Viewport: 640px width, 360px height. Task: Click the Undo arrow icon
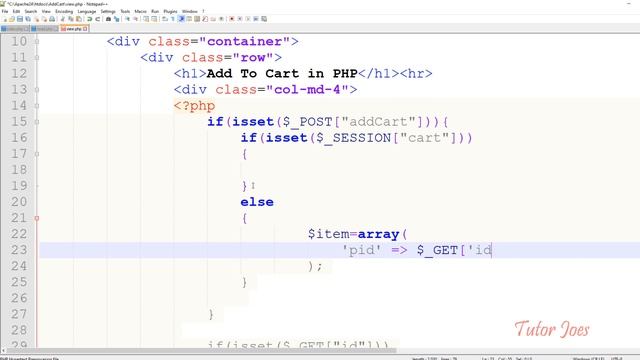[89, 19]
